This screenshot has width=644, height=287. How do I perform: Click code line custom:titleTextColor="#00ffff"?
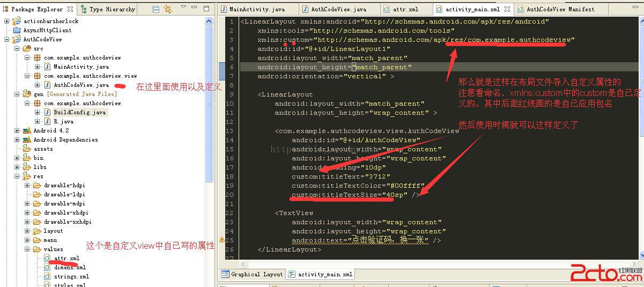click(358, 185)
